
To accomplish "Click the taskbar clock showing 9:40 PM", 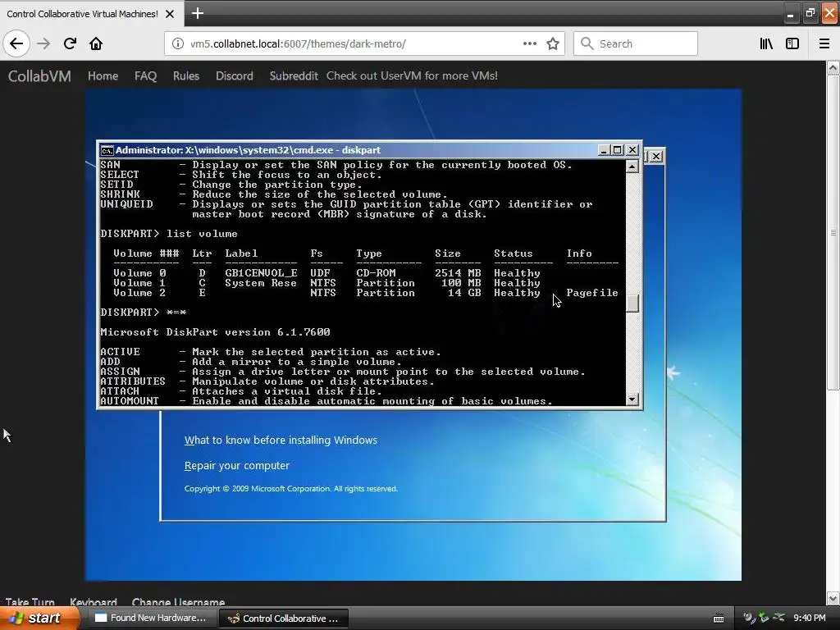I will tap(809, 619).
